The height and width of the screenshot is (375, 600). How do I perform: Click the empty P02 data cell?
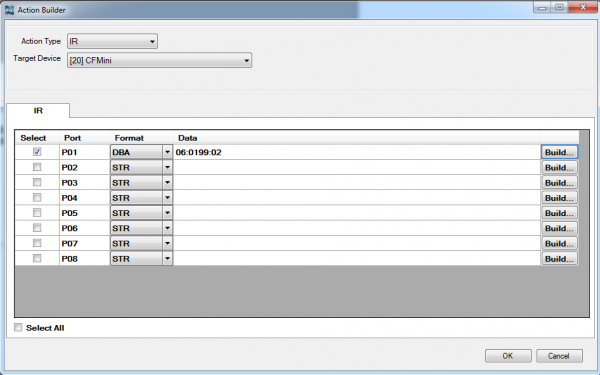click(x=357, y=167)
